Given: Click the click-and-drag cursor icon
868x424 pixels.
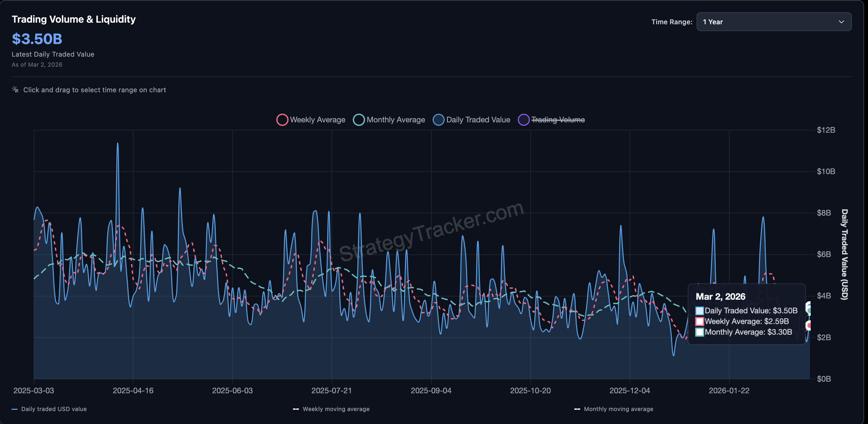Looking at the screenshot, I should click(x=15, y=89).
